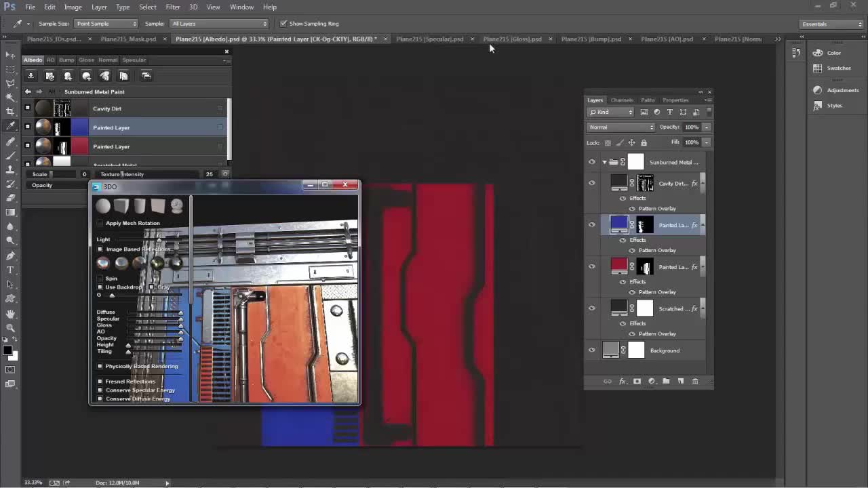Select the Zoom tool
The width and height of the screenshot is (868, 488).
coord(10,327)
